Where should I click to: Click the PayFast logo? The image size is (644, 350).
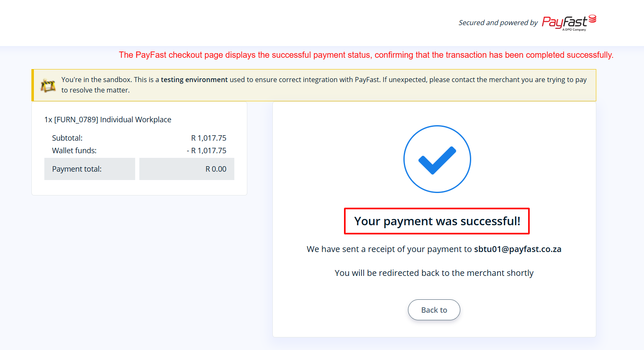click(569, 23)
